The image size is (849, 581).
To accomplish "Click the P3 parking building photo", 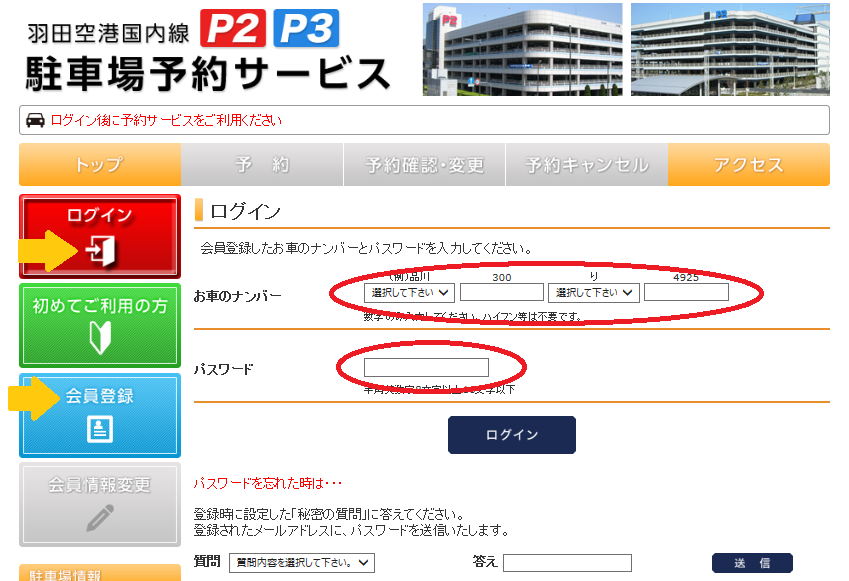I will click(730, 49).
